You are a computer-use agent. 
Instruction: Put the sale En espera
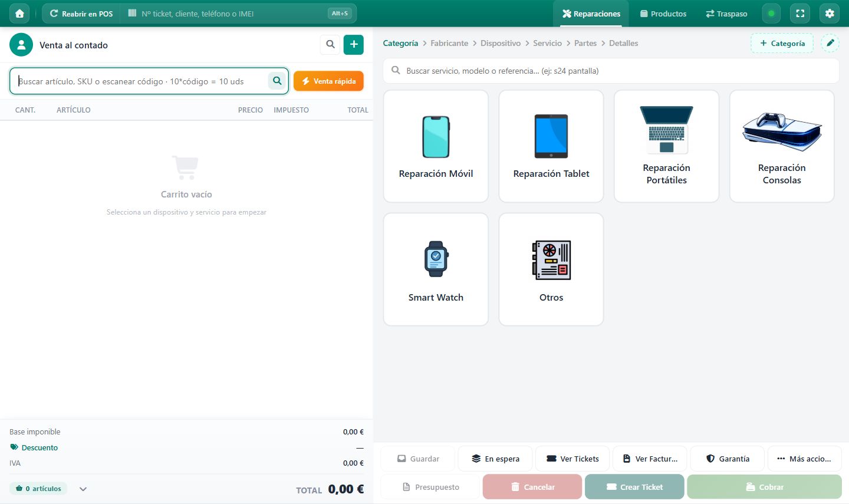(x=495, y=459)
